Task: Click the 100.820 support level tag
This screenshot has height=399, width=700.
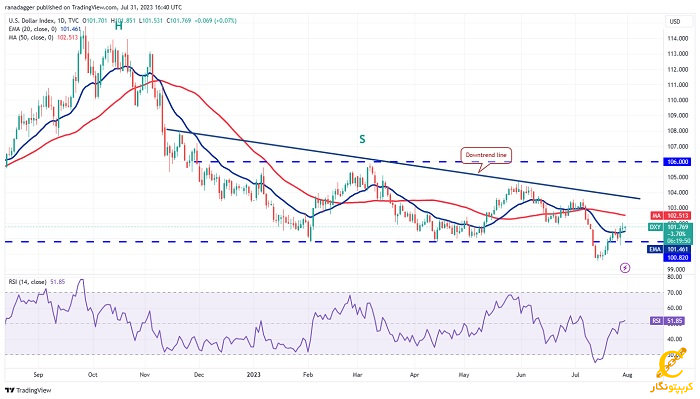Action: pyautogui.click(x=677, y=258)
